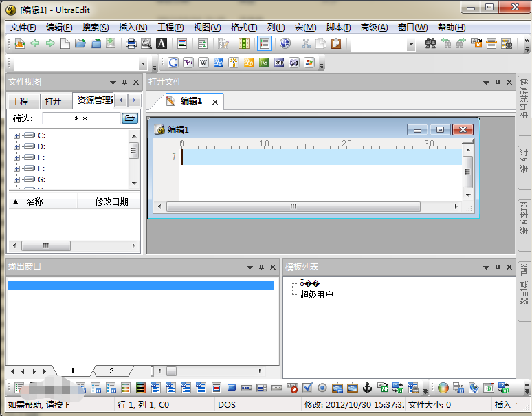This screenshot has height=416, width=532.
Task: Click the editor vertical scrollbar thumb
Action: pos(468,172)
